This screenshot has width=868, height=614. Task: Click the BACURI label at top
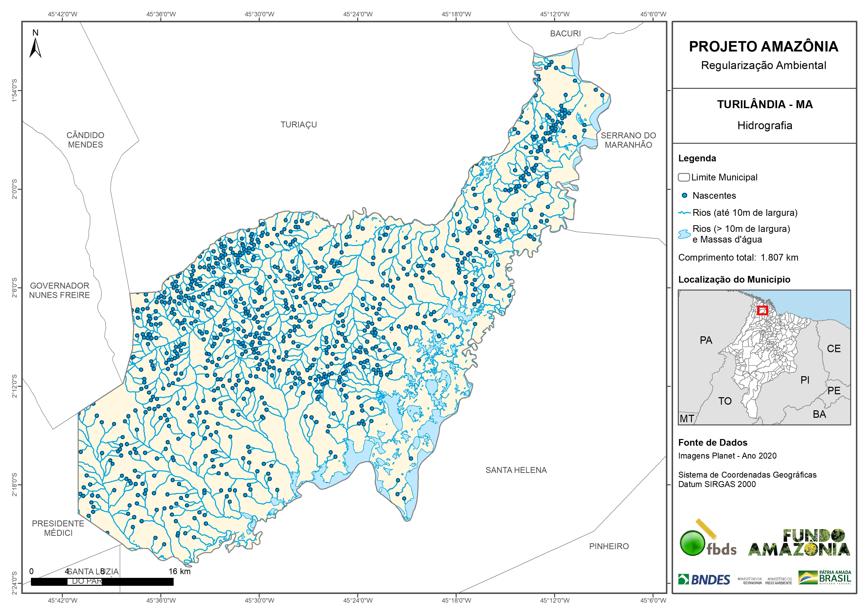click(565, 34)
